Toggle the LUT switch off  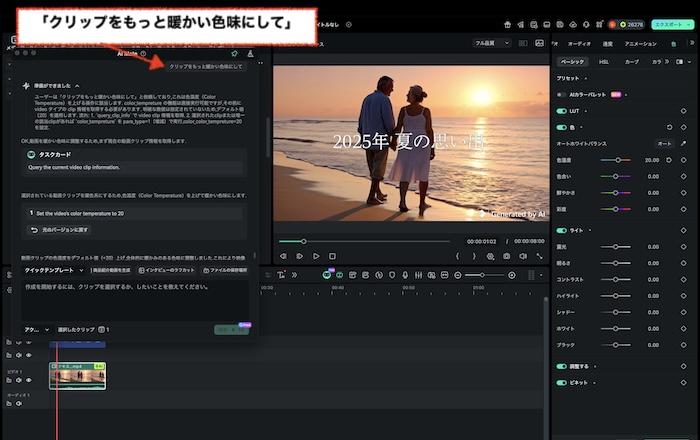(562, 111)
